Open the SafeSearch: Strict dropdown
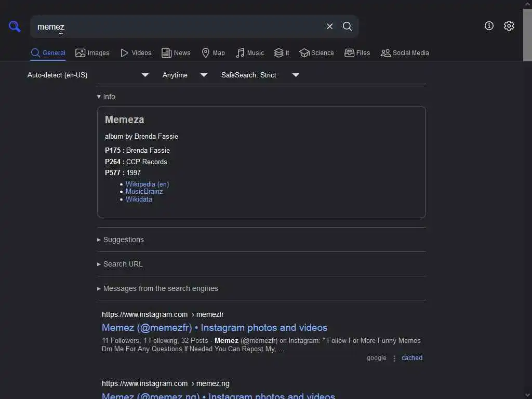 [x=260, y=75]
